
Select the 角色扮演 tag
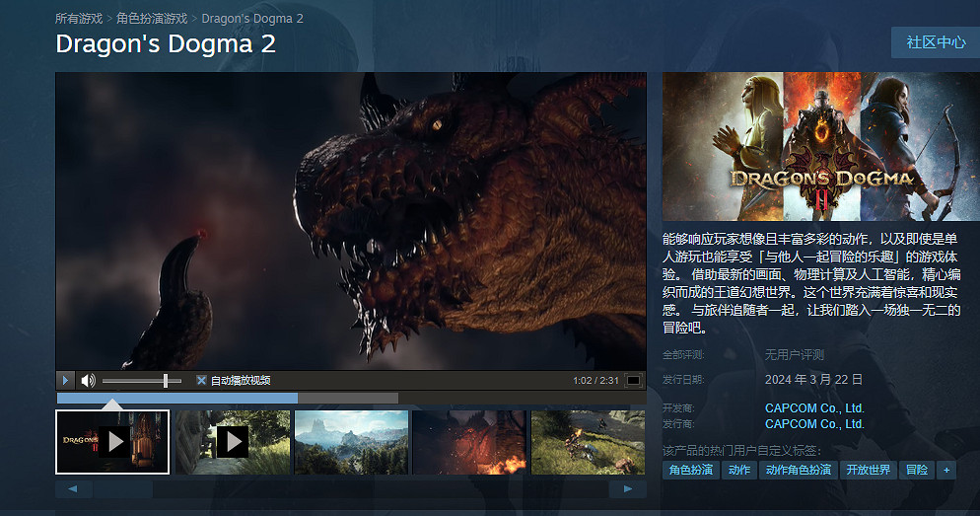coord(690,471)
